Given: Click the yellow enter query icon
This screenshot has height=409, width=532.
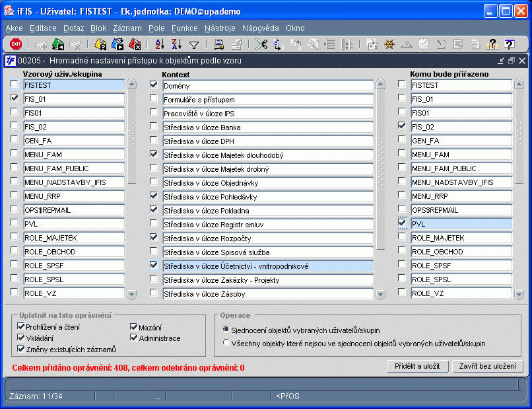Looking at the screenshot, I should [x=100, y=44].
